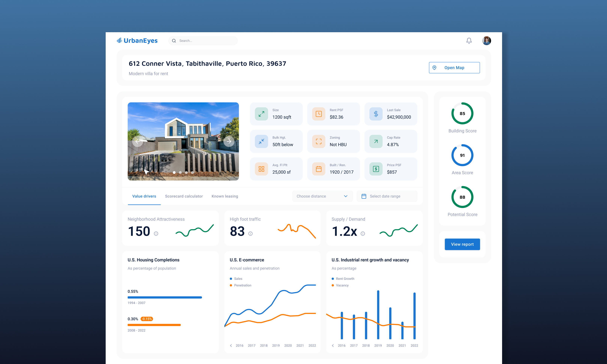607x364 pixels.
Task: Click info icon beside 150 value
Action: [156, 233]
